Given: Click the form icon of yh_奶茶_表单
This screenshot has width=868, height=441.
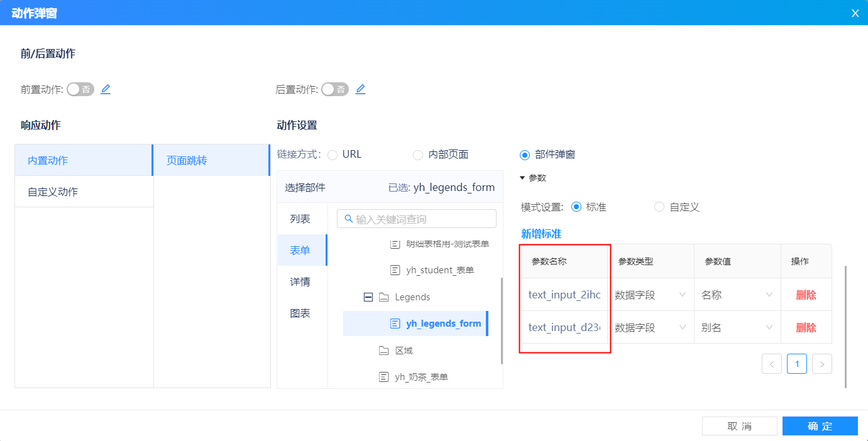Looking at the screenshot, I should [x=383, y=377].
